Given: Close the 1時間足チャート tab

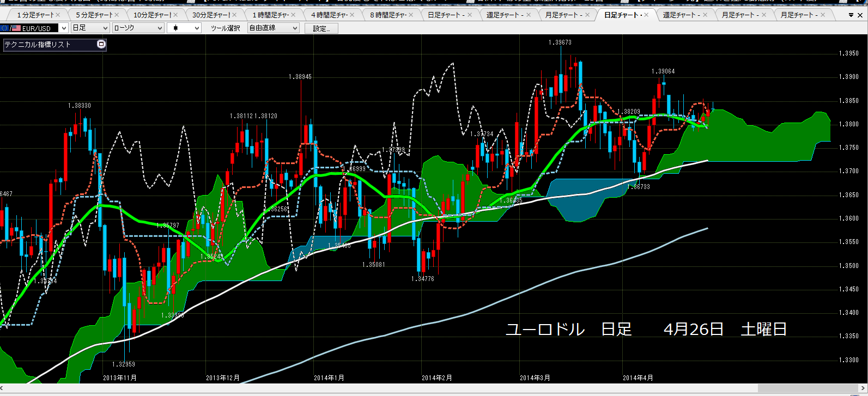Looking at the screenshot, I should click(293, 15).
